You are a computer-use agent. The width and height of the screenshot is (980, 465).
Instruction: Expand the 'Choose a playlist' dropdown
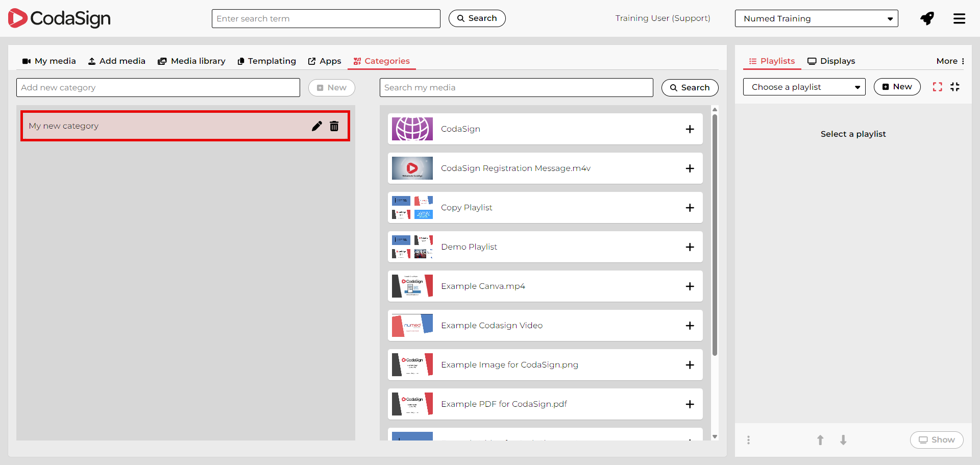pyautogui.click(x=804, y=87)
